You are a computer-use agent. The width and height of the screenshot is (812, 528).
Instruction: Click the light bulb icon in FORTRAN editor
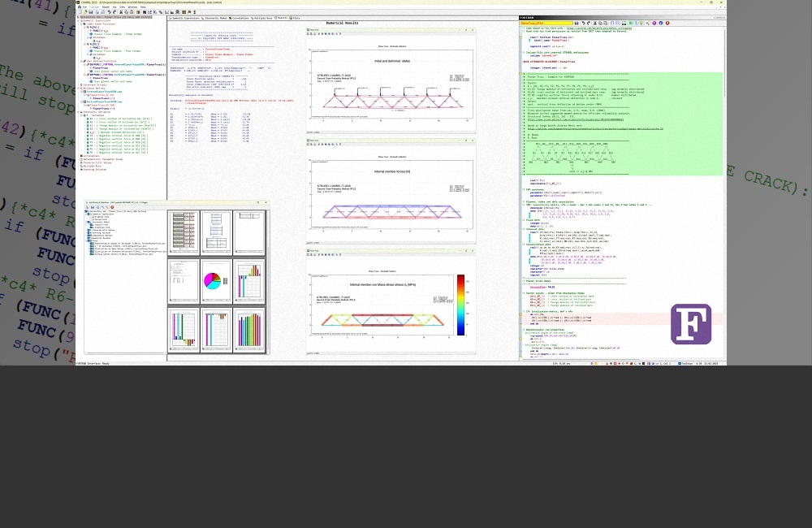(x=641, y=24)
